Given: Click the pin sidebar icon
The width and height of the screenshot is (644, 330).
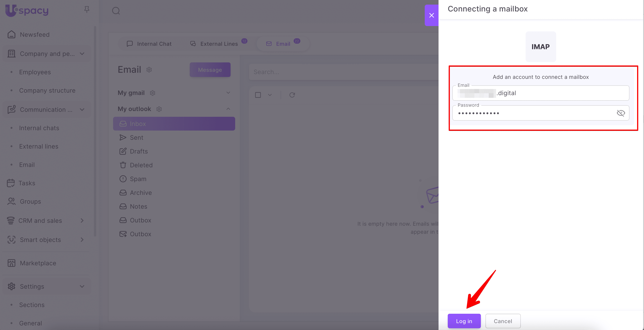Looking at the screenshot, I should tap(86, 10).
